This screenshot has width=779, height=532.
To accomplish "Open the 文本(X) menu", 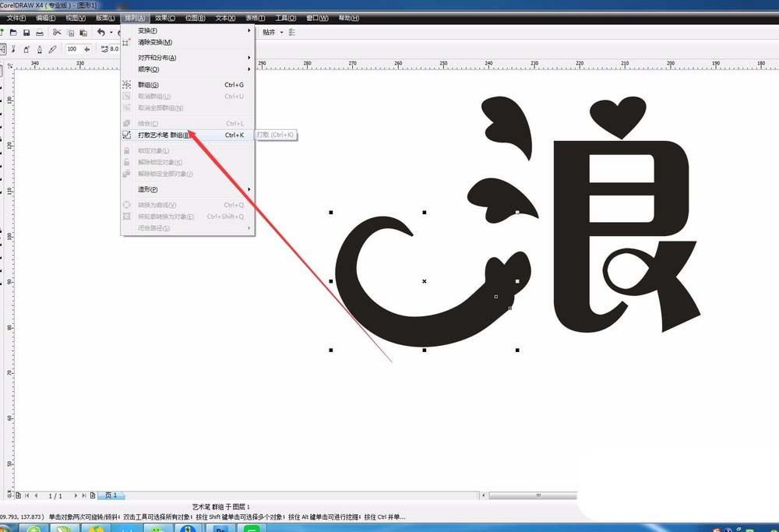I will pos(225,18).
